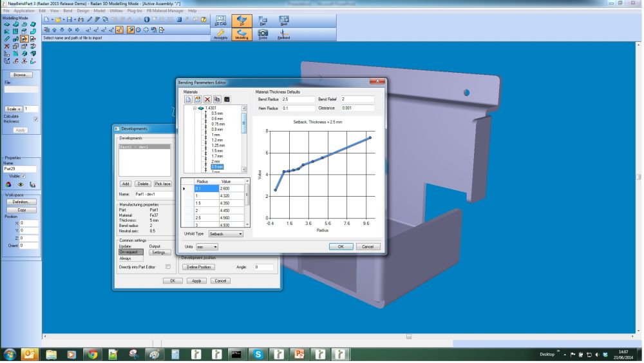
Task: Open the Units dropdown
Action: click(x=207, y=246)
